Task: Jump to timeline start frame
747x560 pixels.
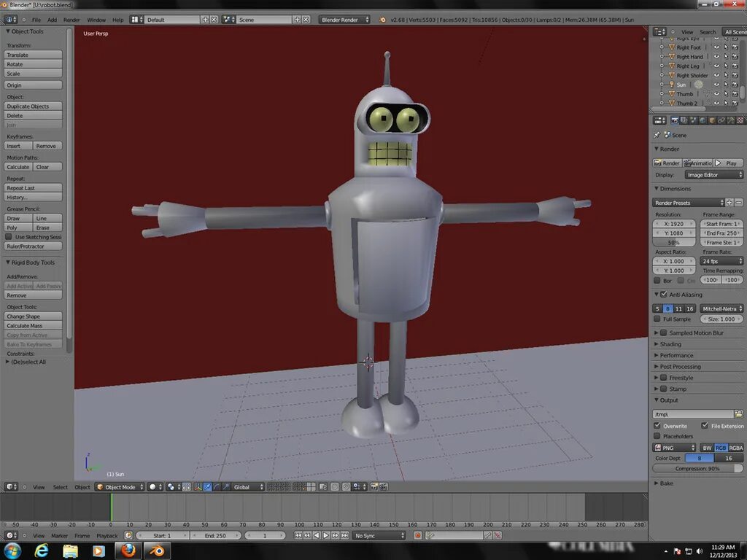Action: (x=298, y=536)
